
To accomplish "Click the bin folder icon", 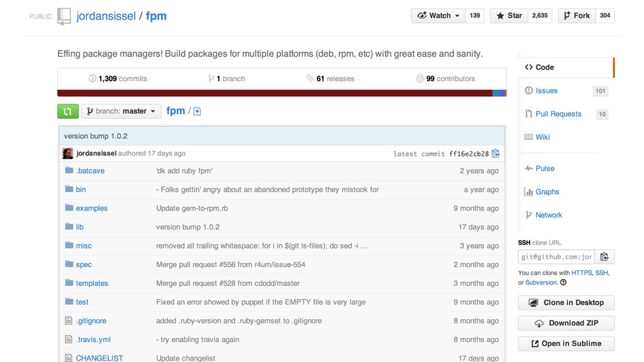I will (69, 189).
